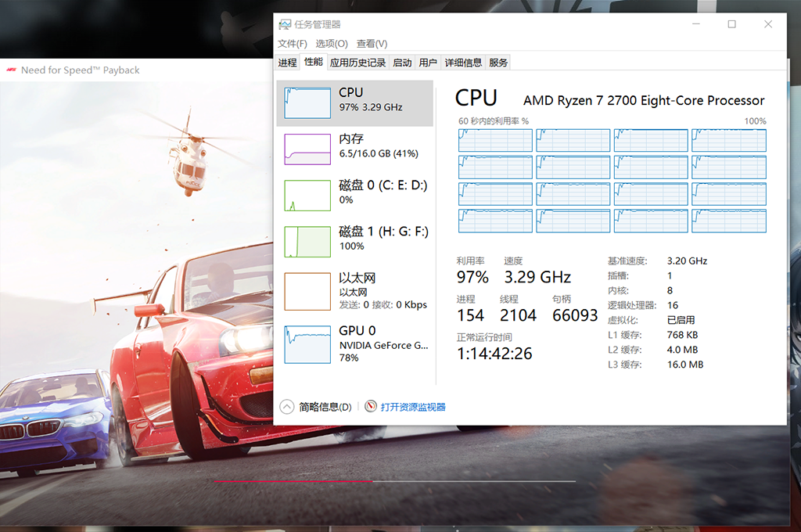Click the process count 154
The height and width of the screenshot is (532, 801).
point(470,315)
